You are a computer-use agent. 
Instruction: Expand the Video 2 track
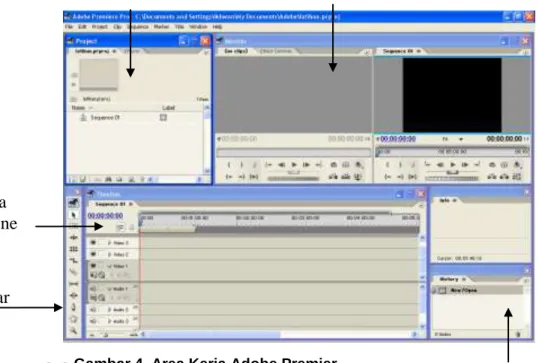point(109,255)
